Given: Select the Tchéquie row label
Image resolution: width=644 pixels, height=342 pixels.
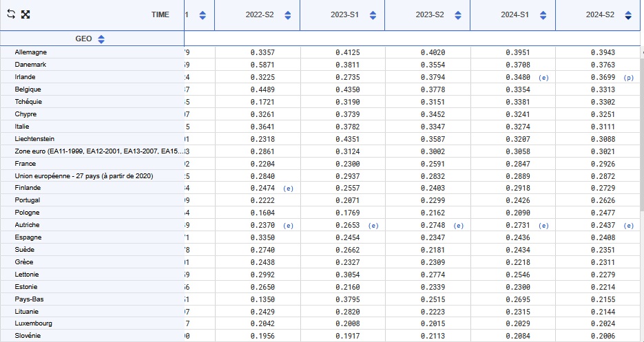Looking at the screenshot, I should 28,101.
